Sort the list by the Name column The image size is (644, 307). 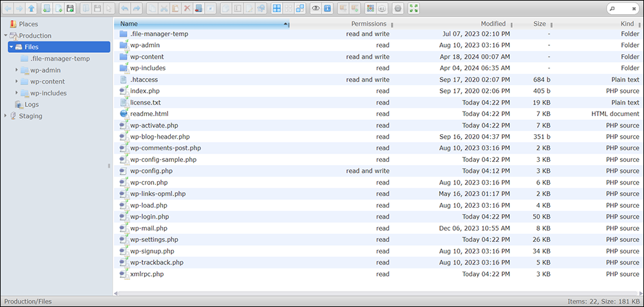tap(202, 24)
